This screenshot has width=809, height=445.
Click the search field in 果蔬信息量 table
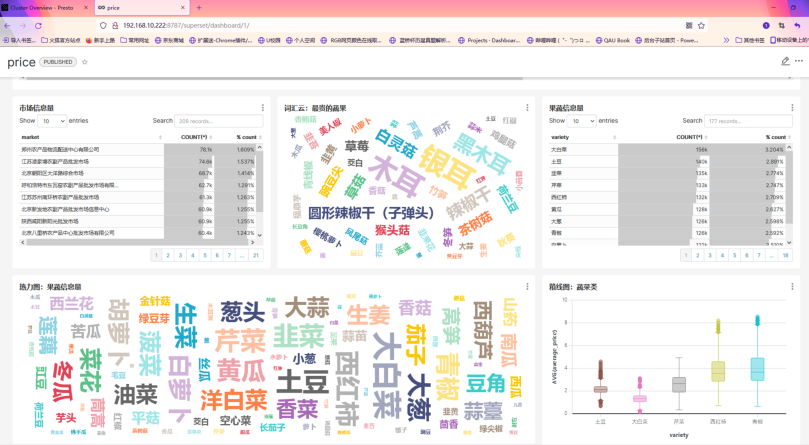click(750, 120)
